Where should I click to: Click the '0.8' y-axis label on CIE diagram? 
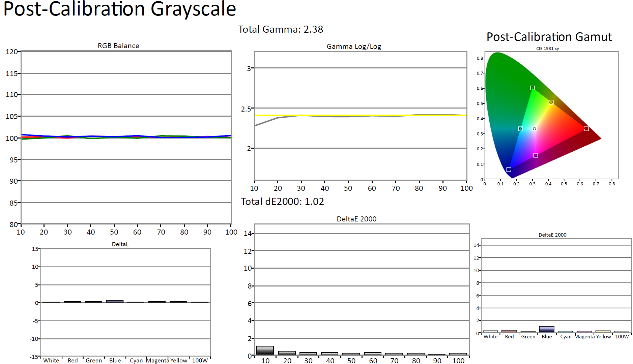480,58
